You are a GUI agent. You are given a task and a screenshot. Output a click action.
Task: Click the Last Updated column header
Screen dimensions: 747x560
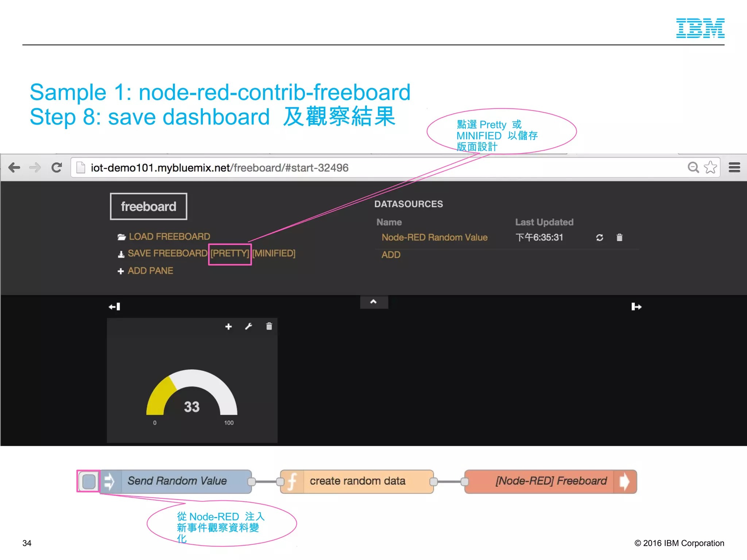(544, 222)
